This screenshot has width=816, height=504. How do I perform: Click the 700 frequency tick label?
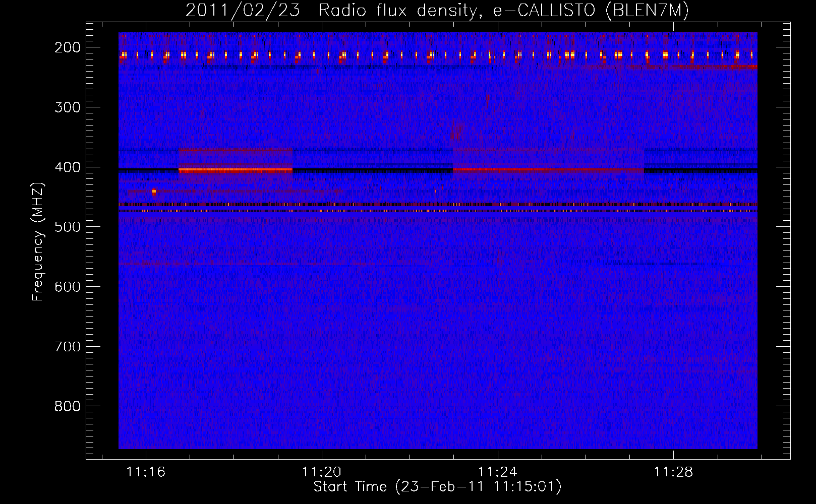click(x=68, y=347)
